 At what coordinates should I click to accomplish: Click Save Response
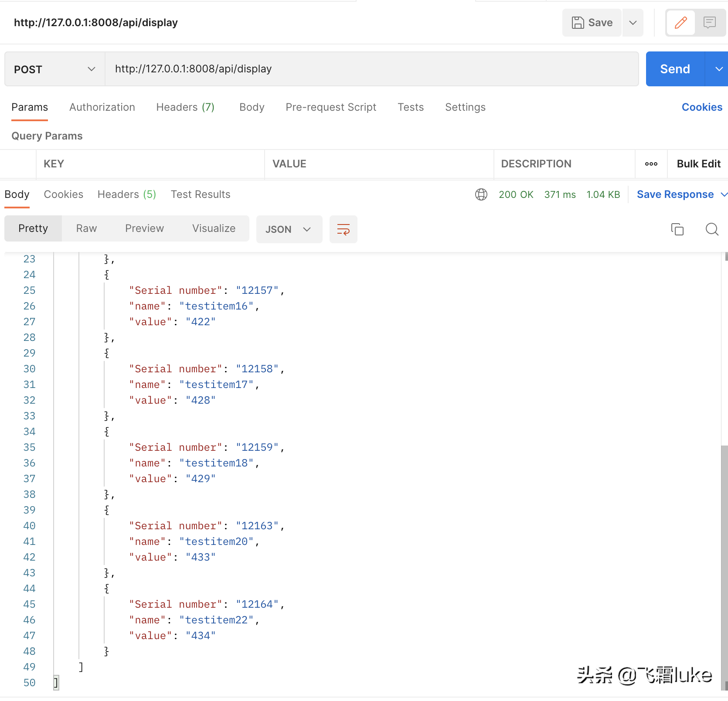click(x=675, y=194)
